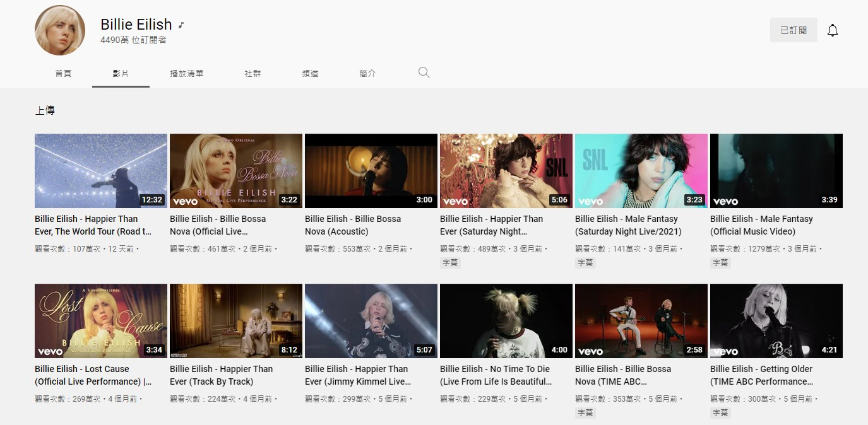This screenshot has height=425, width=868.
Task: Play the Happier Than Ever Track By Track thumbnail
Action: (x=236, y=321)
